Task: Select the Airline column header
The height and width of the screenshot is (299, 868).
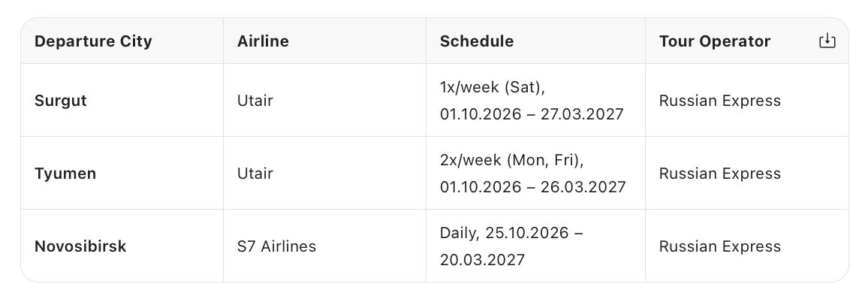Action: pos(263,41)
